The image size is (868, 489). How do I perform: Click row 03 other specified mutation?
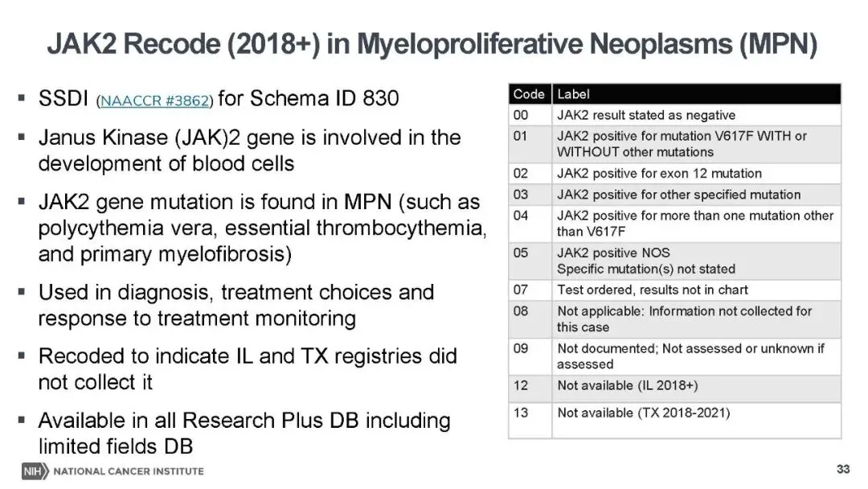(x=675, y=195)
